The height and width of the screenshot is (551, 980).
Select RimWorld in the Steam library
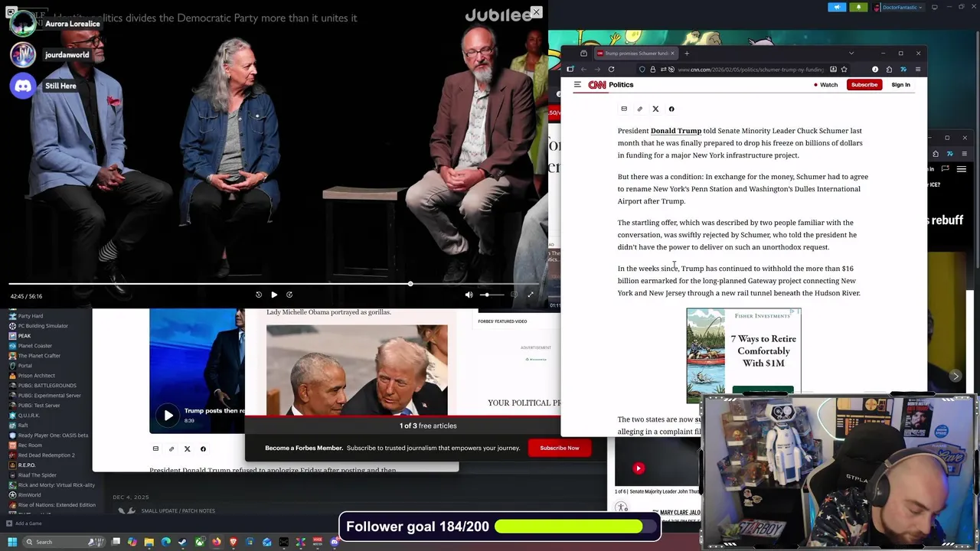pos(29,495)
